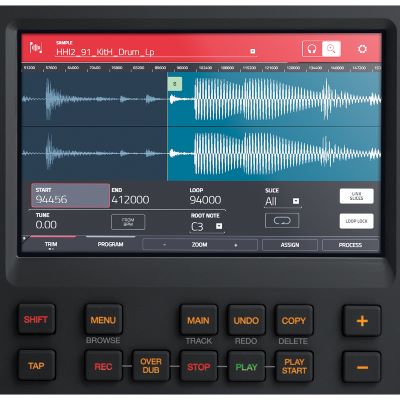The height and width of the screenshot is (400, 400).
Task: Toggle the From BPM button
Action: (128, 222)
